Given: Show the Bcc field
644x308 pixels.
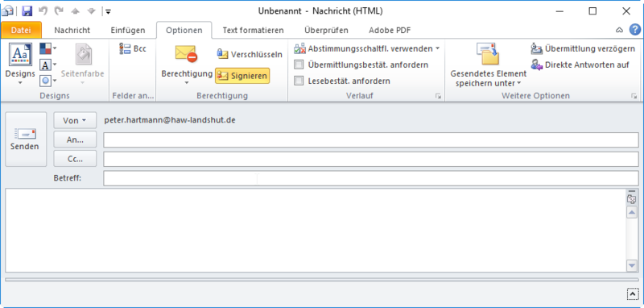Looking at the screenshot, I should [132, 48].
